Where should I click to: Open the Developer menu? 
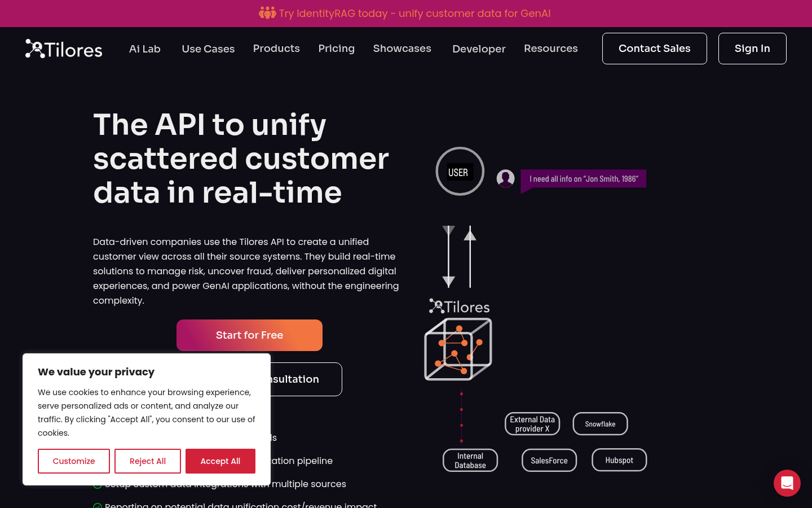tap(479, 49)
